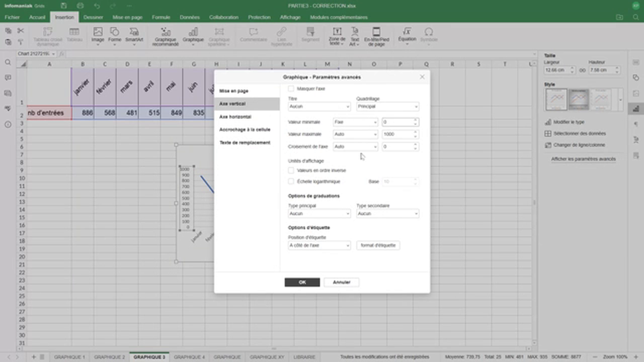The width and height of the screenshot is (644, 362).
Task: Open Valeur minimale type dropdown
Action: point(355,122)
